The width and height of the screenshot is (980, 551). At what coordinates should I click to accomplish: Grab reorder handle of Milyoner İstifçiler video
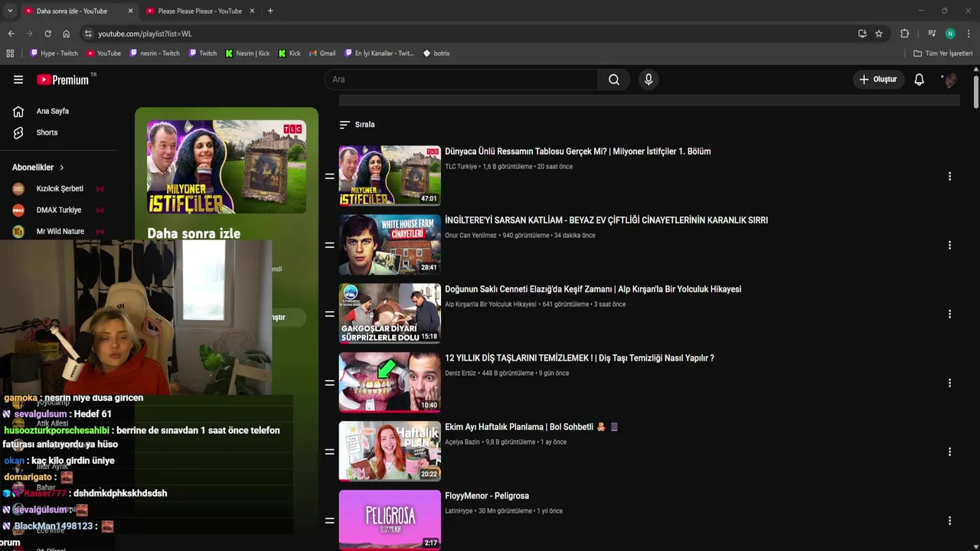click(329, 176)
